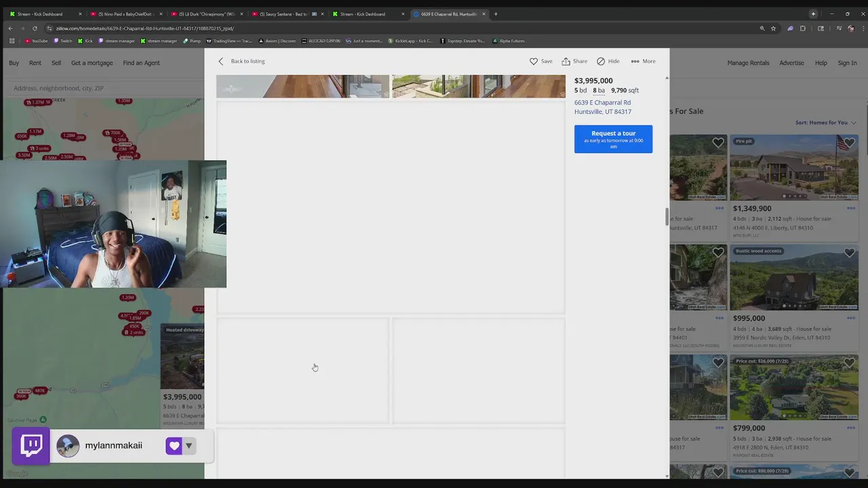Viewport: 868px width, 488px height.
Task: Open the three-dot menu on the $1,349,900 card
Action: [x=850, y=208]
